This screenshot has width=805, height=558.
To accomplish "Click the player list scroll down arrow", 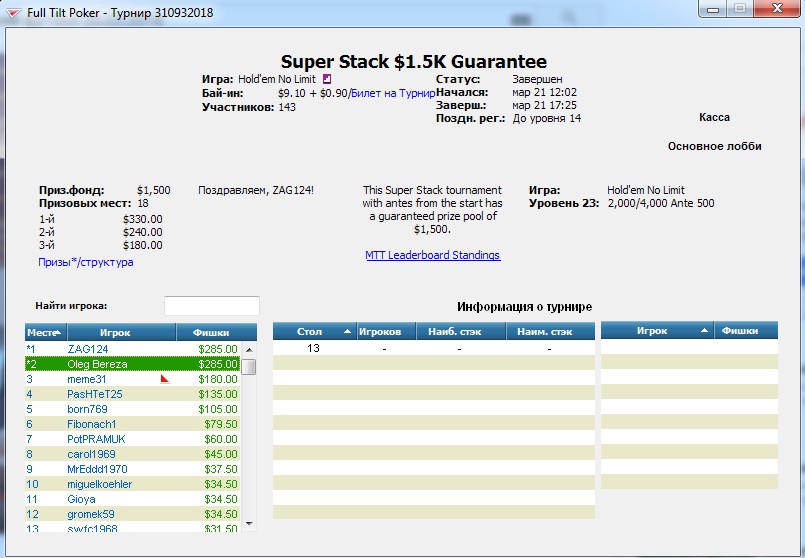I will [249, 524].
